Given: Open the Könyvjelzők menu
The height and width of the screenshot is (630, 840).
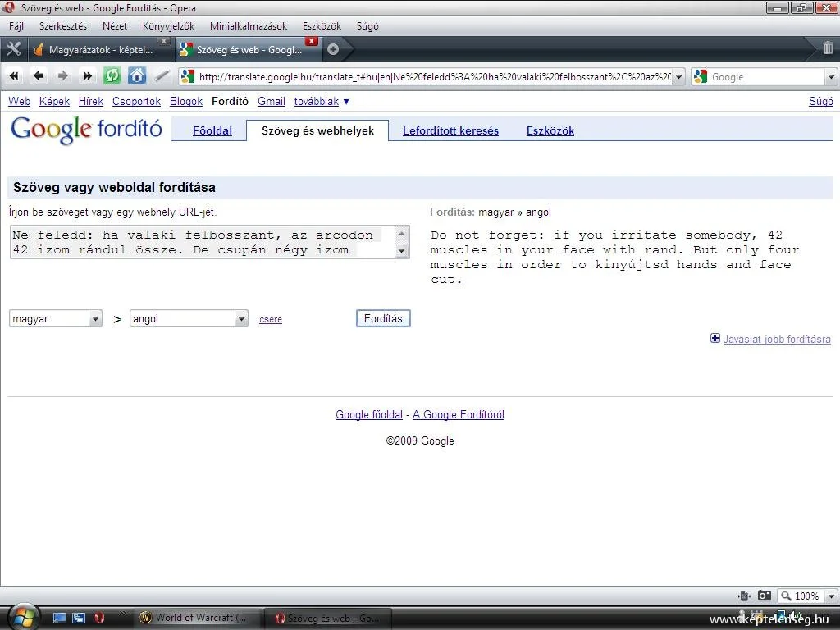Looking at the screenshot, I should tap(168, 26).
